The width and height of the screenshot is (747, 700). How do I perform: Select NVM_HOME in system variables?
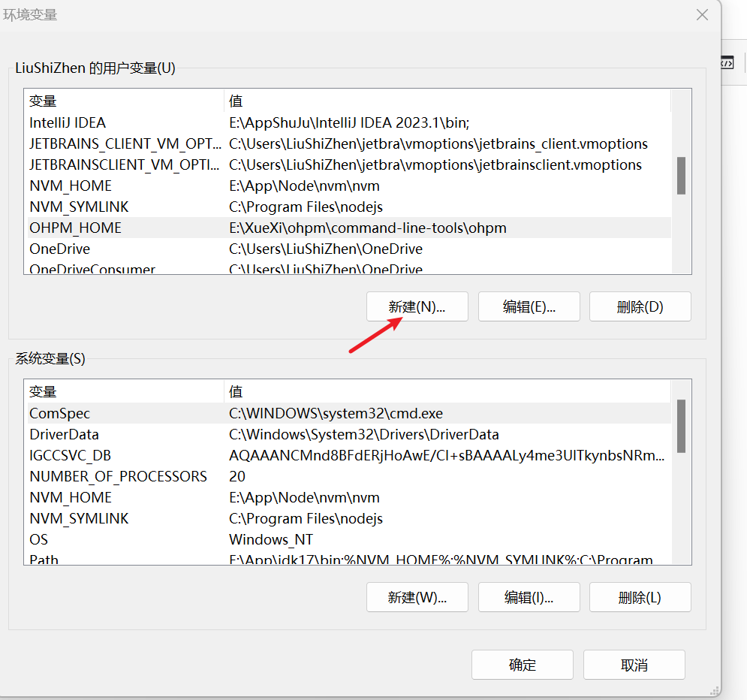(348, 497)
